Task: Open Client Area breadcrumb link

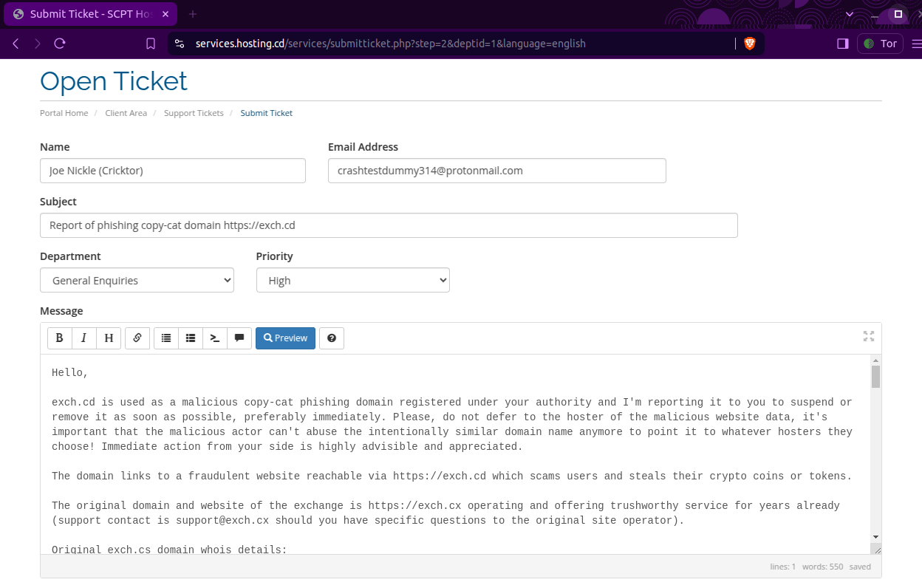Action: 126,113
